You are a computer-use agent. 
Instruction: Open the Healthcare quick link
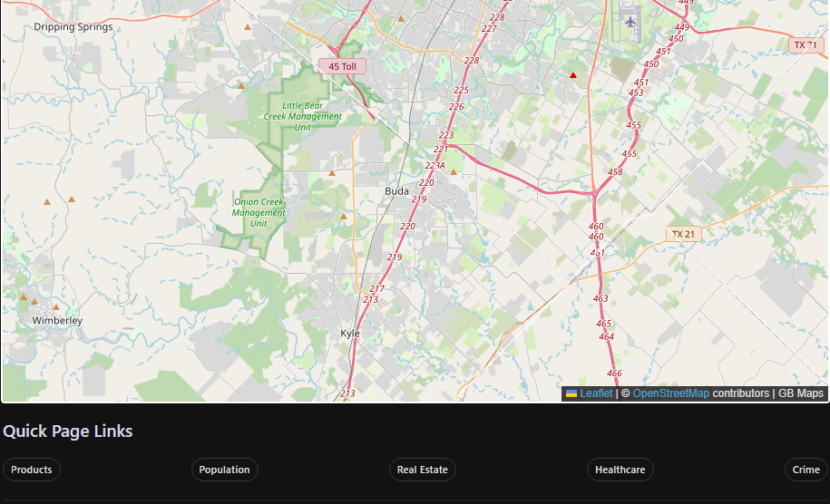(620, 470)
